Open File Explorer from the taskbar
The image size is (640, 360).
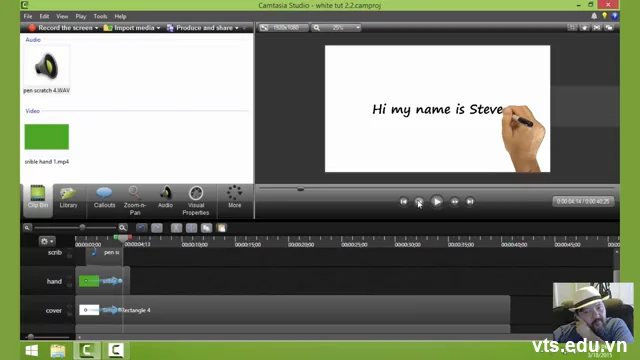(x=58, y=351)
